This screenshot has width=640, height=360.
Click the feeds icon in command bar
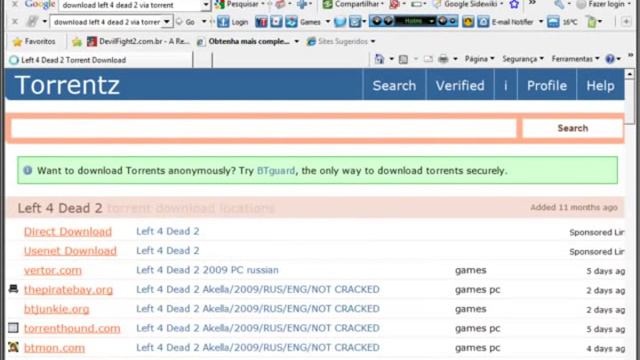tap(403, 59)
